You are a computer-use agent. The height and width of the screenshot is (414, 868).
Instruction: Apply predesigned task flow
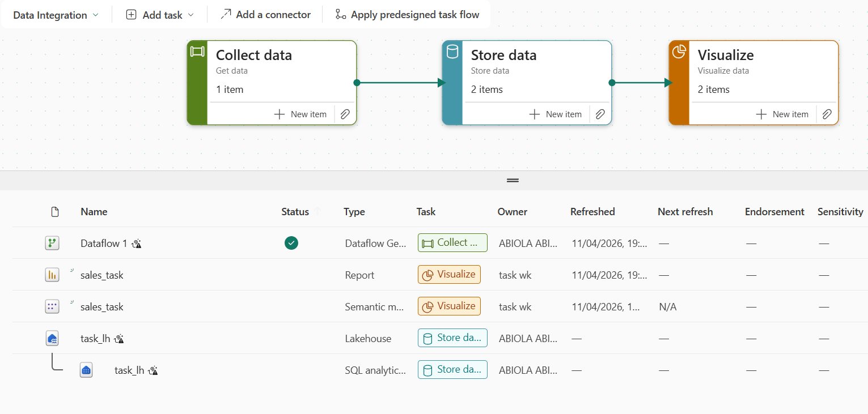(407, 15)
